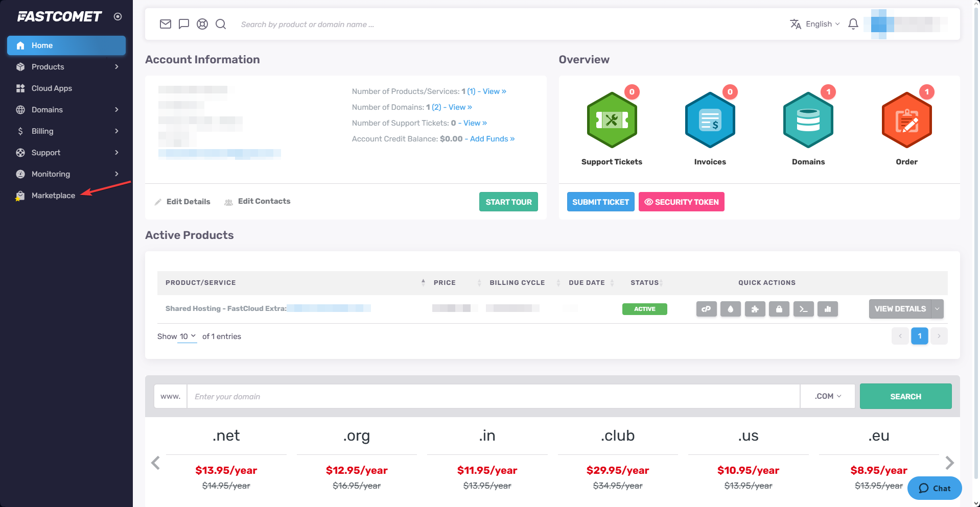Click the Edit Details pencil icon
This screenshot has width=980, height=507.
158,202
